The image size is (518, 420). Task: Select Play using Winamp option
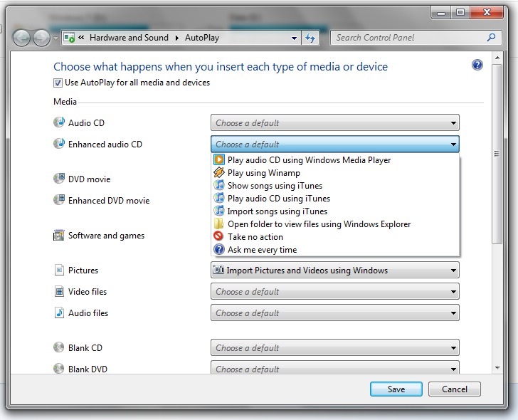click(x=335, y=173)
